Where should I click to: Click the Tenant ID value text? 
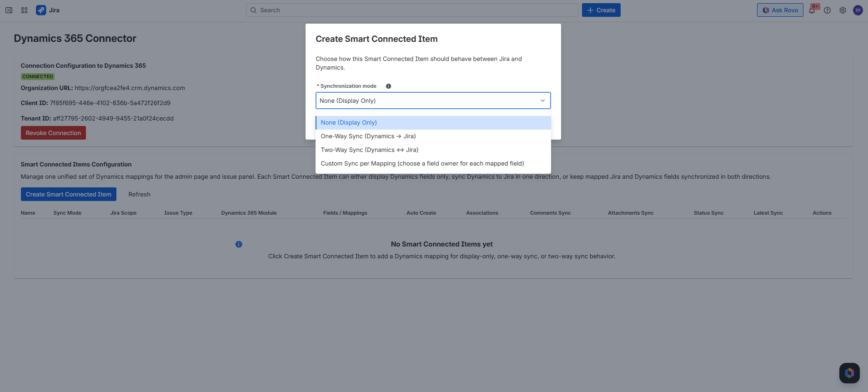pos(113,118)
